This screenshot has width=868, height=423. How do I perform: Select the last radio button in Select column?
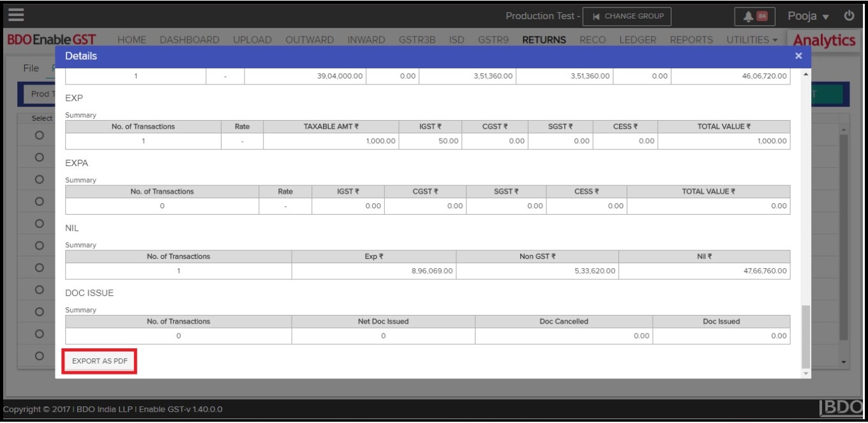[40, 356]
